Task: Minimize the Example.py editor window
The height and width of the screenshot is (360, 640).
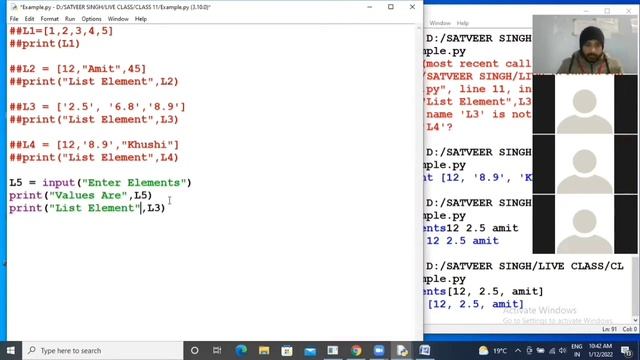Action: click(369, 7)
